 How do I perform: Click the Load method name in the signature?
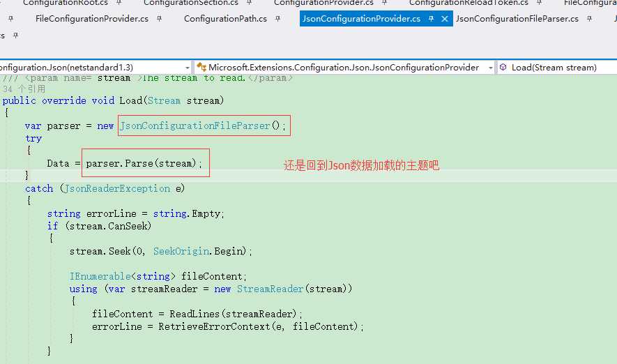pyautogui.click(x=130, y=100)
